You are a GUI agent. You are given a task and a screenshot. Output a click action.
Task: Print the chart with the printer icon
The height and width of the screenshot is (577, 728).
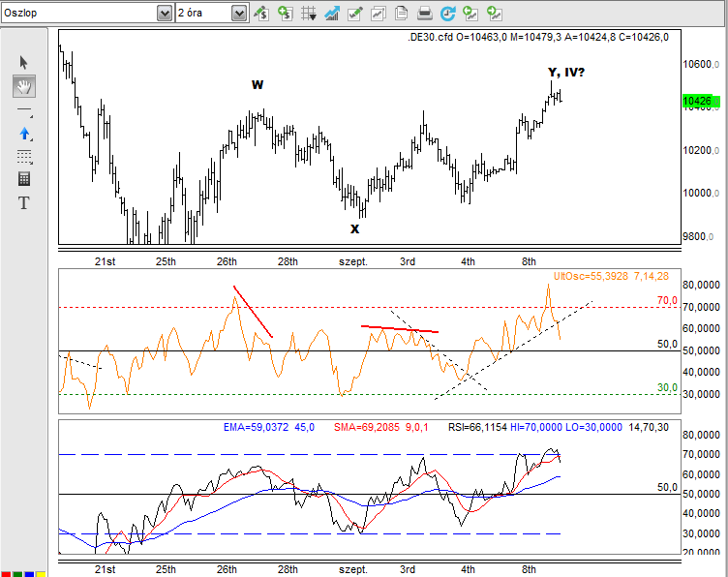(x=424, y=13)
